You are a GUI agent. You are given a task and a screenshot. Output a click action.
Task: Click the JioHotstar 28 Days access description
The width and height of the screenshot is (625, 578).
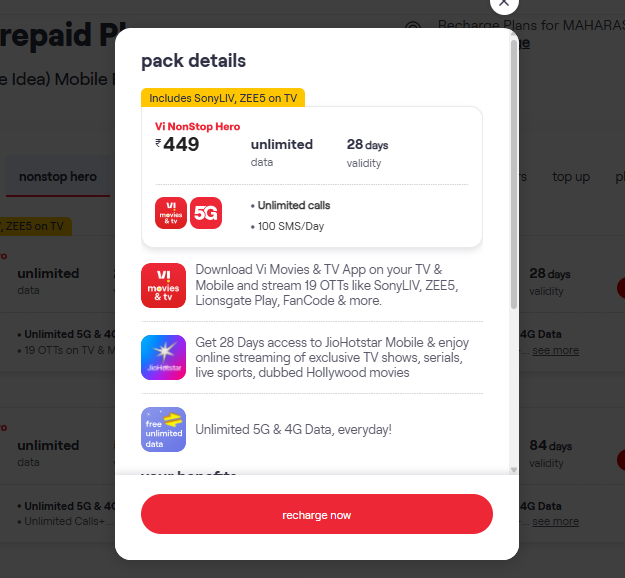coord(332,357)
